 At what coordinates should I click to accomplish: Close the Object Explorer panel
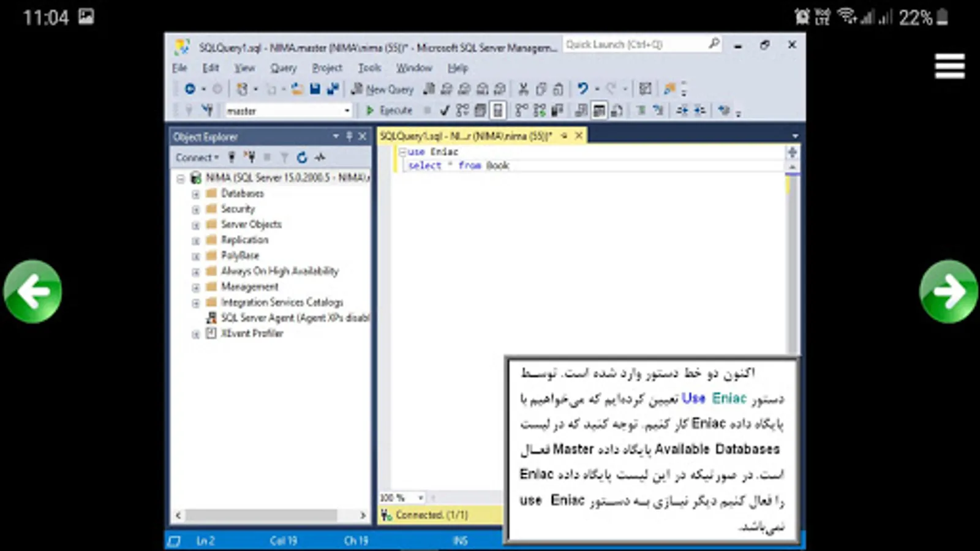point(363,137)
